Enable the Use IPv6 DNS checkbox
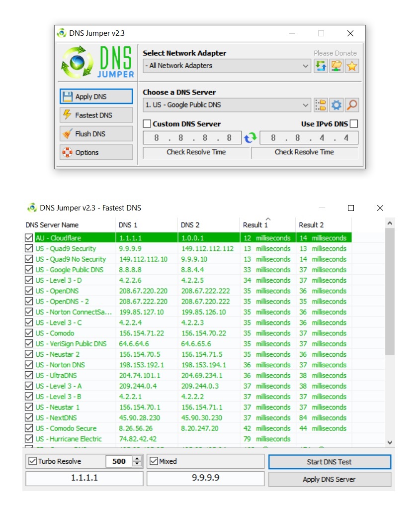Viewport: 420px width, 521px height. (x=354, y=123)
